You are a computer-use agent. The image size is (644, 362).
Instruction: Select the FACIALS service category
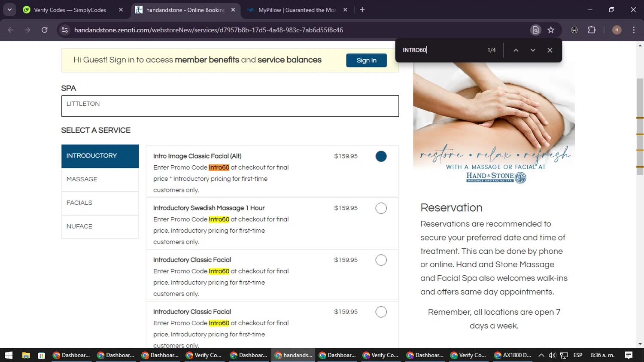(x=100, y=203)
